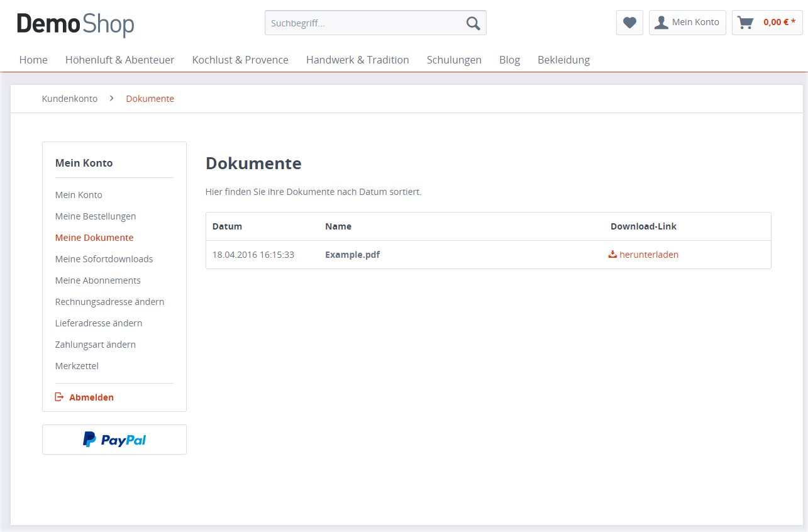Open Rechnungsadresse ändern link
The width and height of the screenshot is (808, 532).
pyautogui.click(x=110, y=302)
